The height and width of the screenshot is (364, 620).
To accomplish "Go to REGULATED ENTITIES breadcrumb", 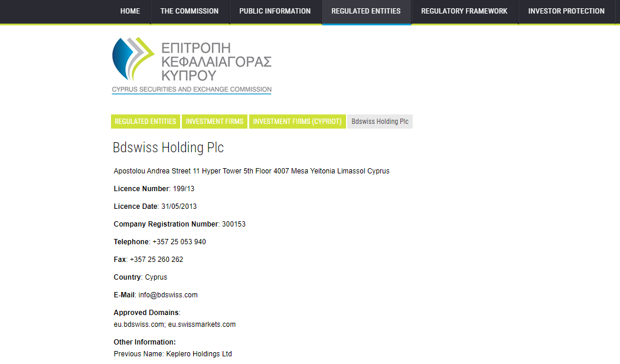I will tap(145, 122).
